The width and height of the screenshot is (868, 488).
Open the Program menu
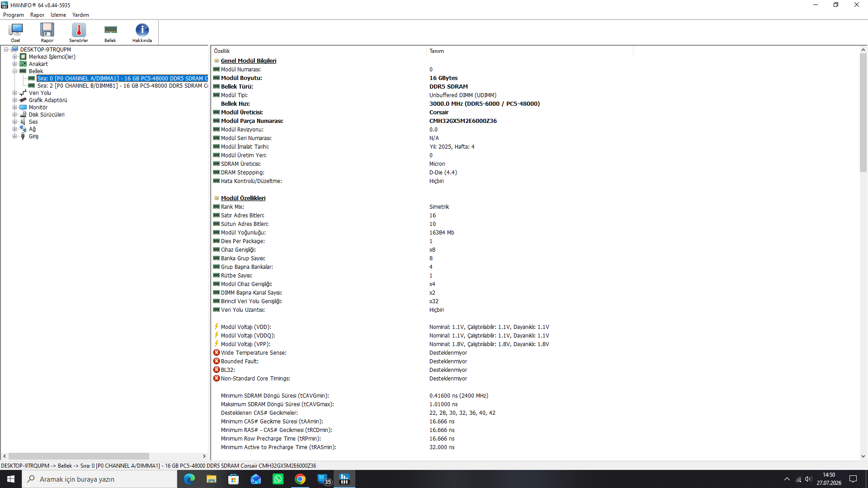14,15
